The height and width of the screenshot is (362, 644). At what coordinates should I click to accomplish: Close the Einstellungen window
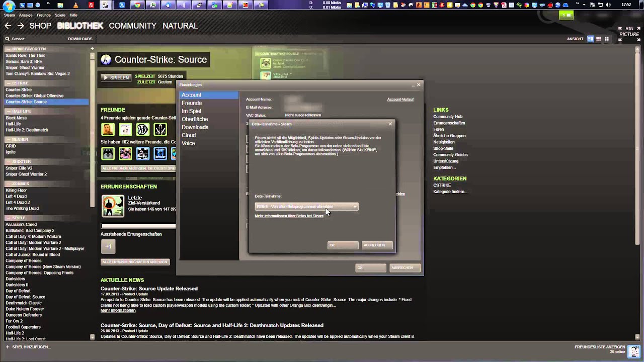[419, 84]
